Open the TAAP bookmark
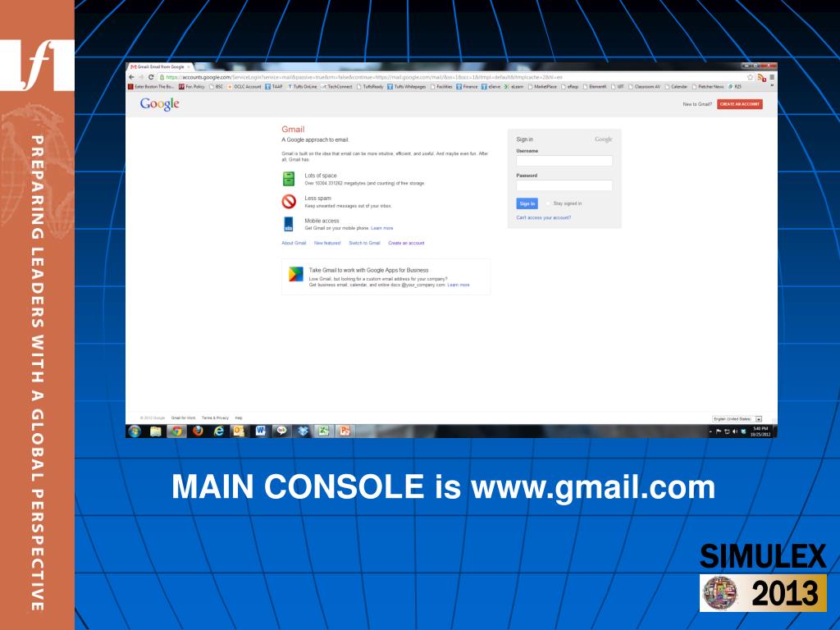This screenshot has height=630, width=840. 273,86
